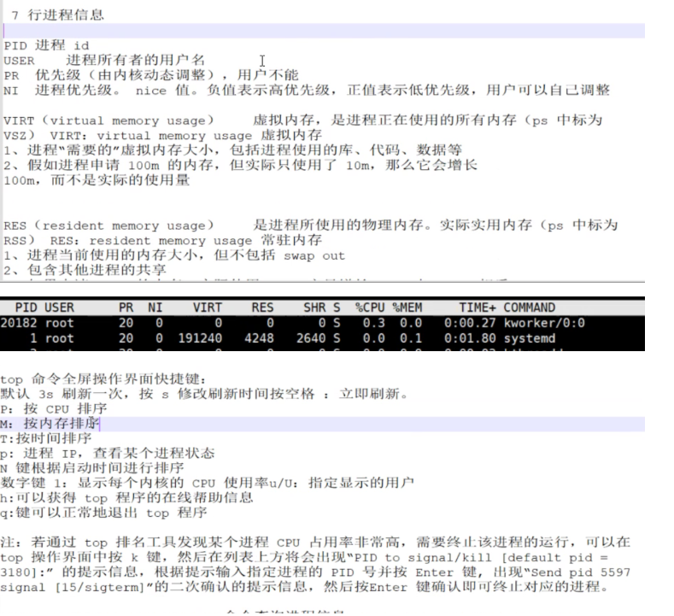Click line 'h:可以获得 top 程序的在线帮助信息'
The width and height of the screenshot is (674, 616).
(126, 498)
